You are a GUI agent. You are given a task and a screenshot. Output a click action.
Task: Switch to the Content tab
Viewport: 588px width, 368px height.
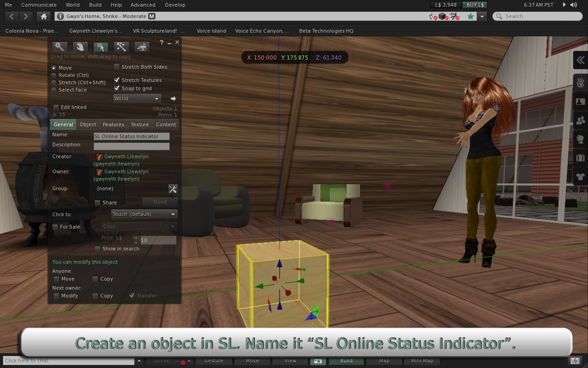(166, 125)
